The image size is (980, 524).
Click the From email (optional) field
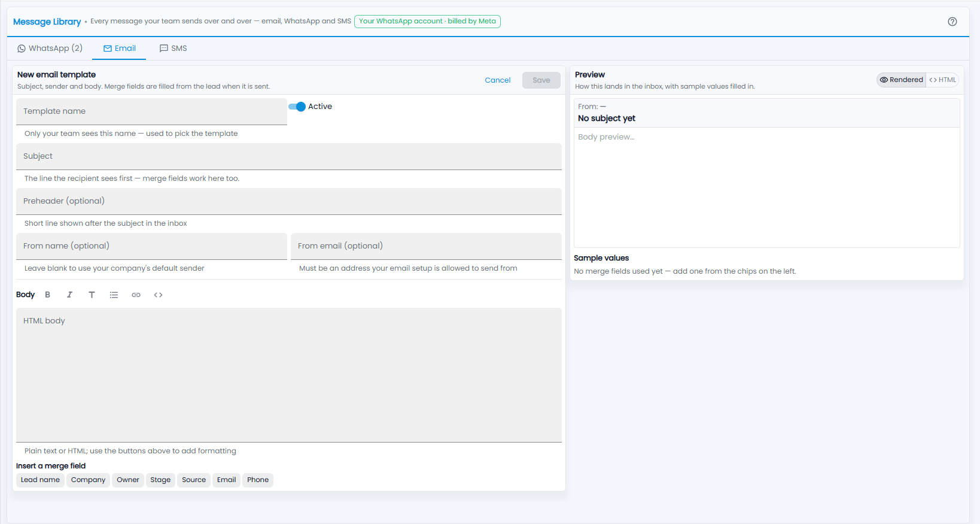tap(426, 246)
